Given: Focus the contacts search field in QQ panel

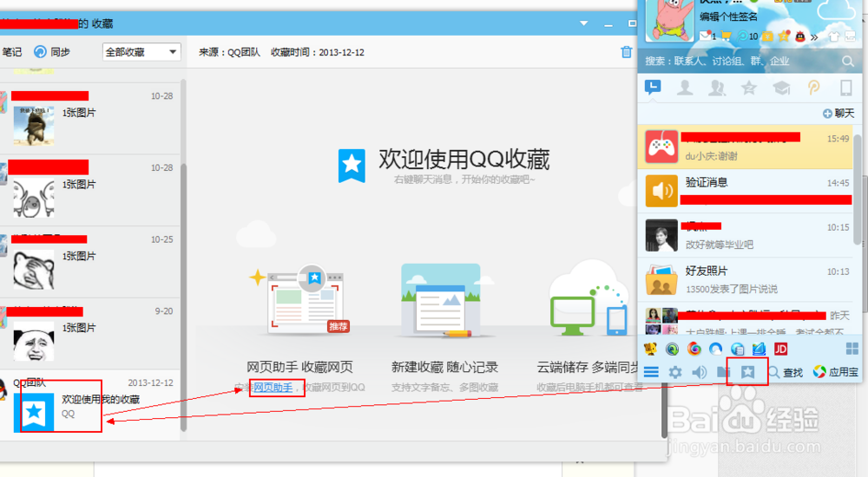Looking at the screenshot, I should tap(742, 61).
